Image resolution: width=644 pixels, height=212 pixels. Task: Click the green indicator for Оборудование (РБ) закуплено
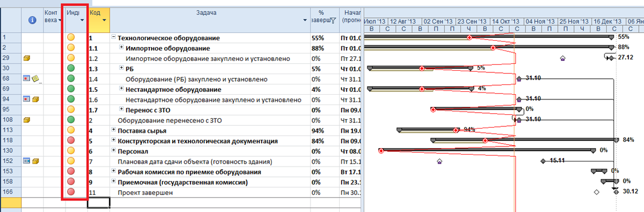(x=71, y=79)
